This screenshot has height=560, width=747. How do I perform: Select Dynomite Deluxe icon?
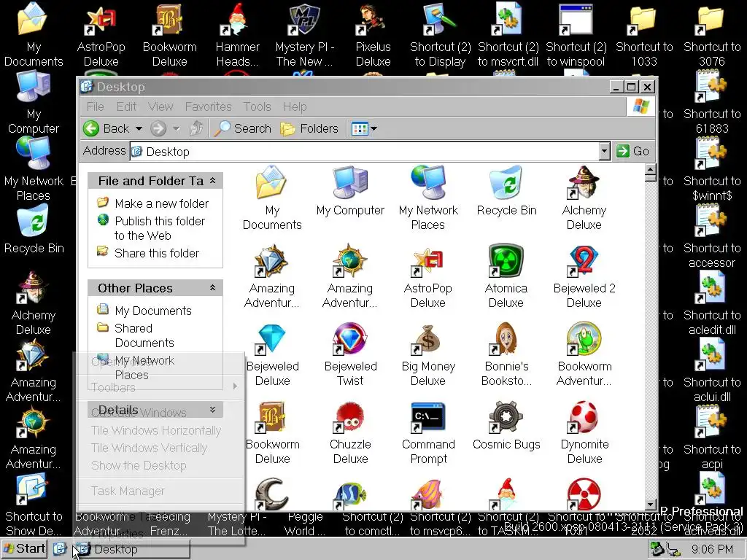584,432
